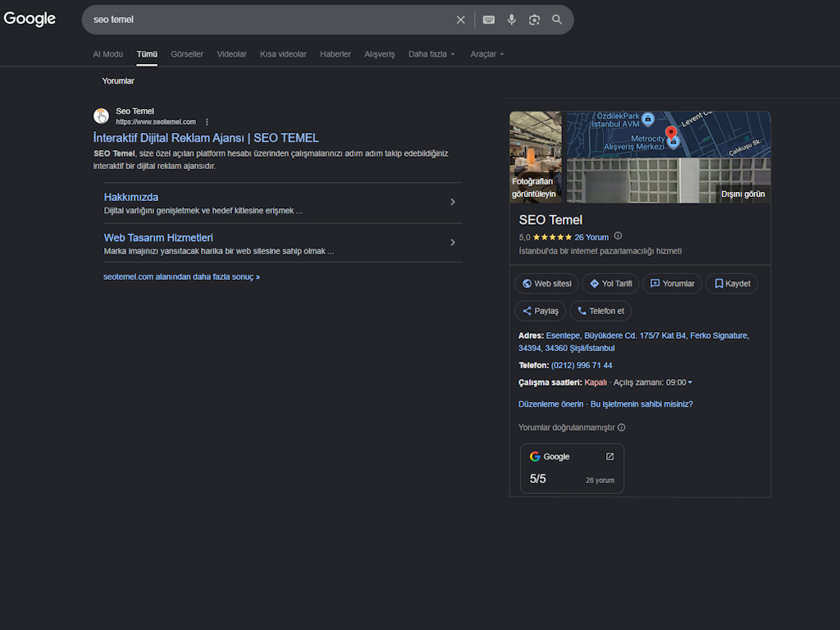Expand the Web Tasarım Hizmetleri row chevron
The width and height of the screenshot is (840, 630).
point(453,243)
